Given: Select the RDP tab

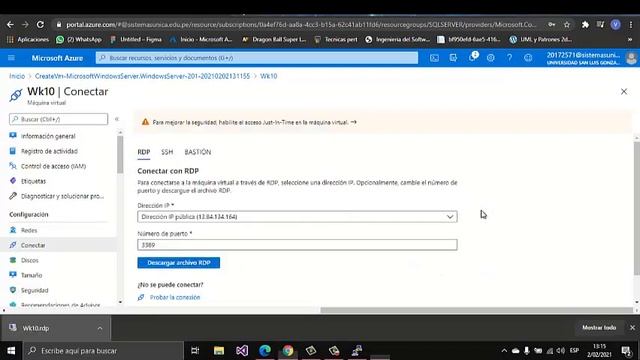Looking at the screenshot, I should tap(144, 152).
